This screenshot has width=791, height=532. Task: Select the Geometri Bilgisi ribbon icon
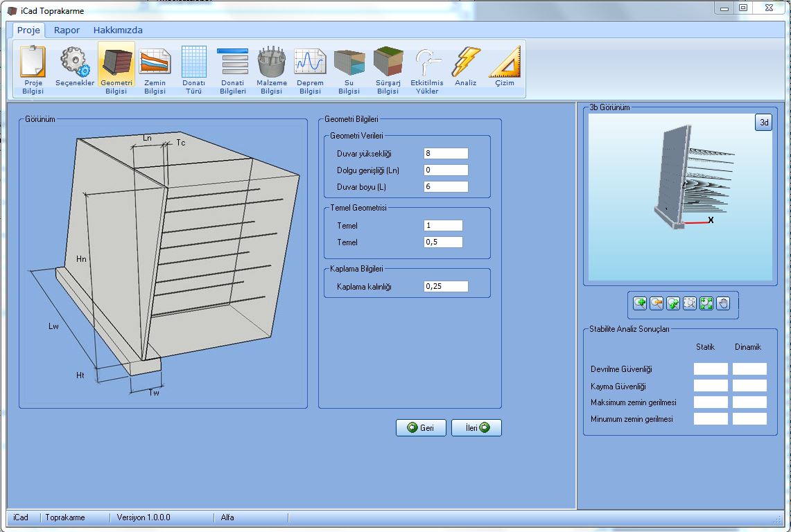point(116,69)
